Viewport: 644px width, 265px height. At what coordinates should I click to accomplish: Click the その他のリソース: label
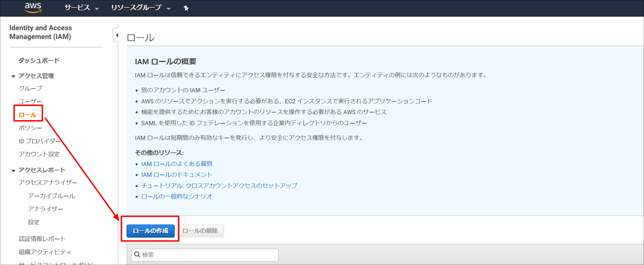(x=159, y=153)
